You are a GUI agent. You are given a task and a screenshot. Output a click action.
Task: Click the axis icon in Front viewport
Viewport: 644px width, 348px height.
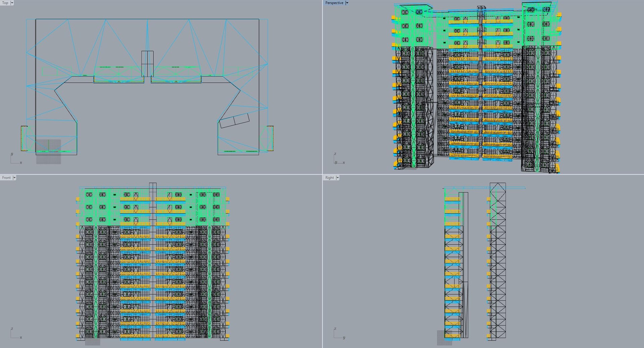pos(16,333)
